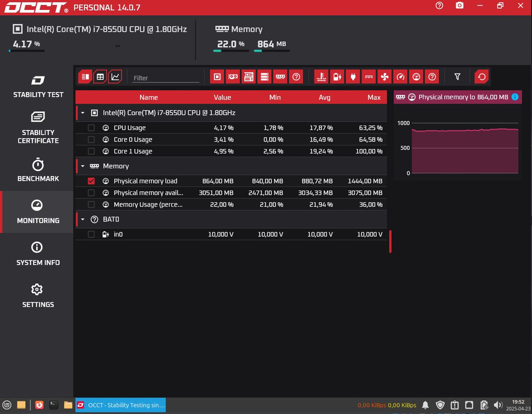Sort table by Value column header

pos(222,97)
